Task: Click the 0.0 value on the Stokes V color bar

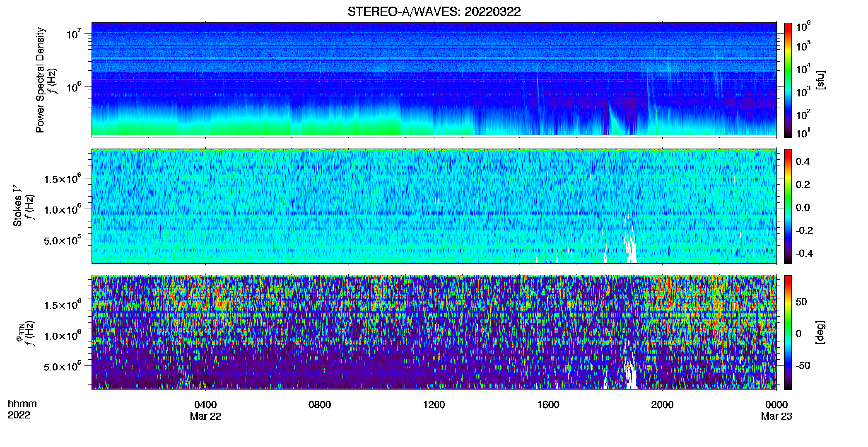Action: [x=803, y=207]
